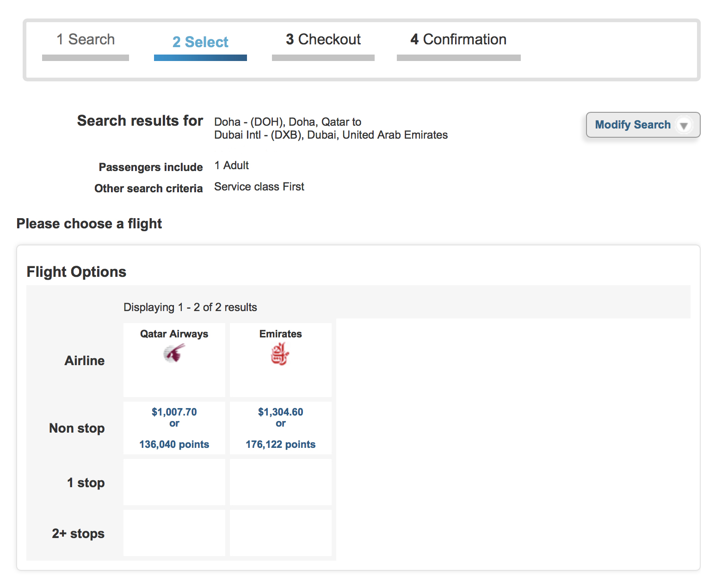This screenshot has width=728, height=587.
Task: Click the Flight Options heading
Action: point(76,272)
